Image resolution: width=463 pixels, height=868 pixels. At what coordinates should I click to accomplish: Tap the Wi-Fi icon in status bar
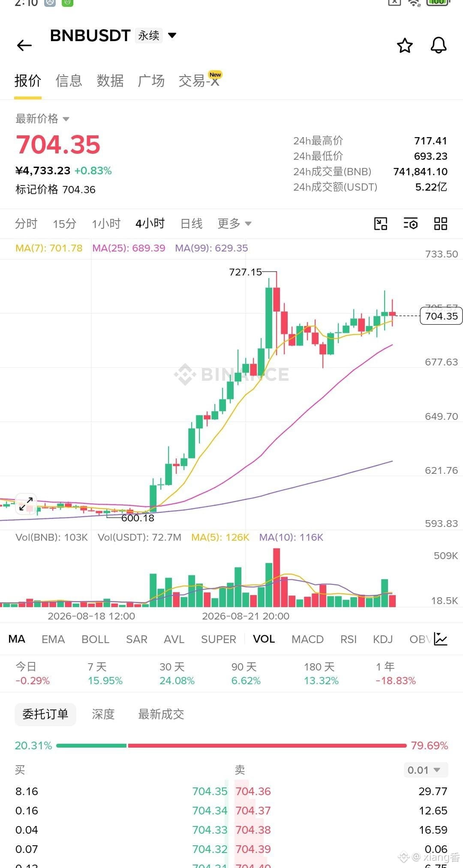414,3
